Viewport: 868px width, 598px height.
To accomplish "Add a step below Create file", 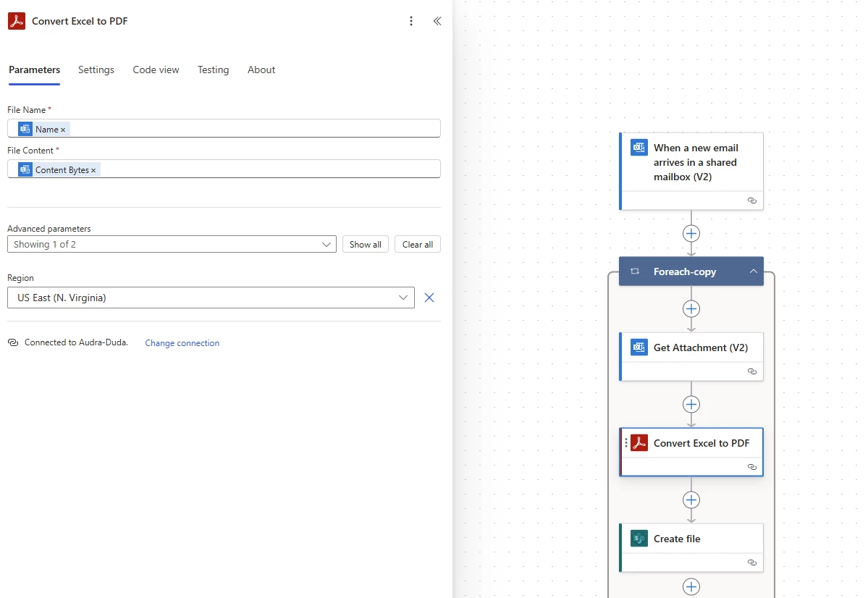I will point(691,587).
